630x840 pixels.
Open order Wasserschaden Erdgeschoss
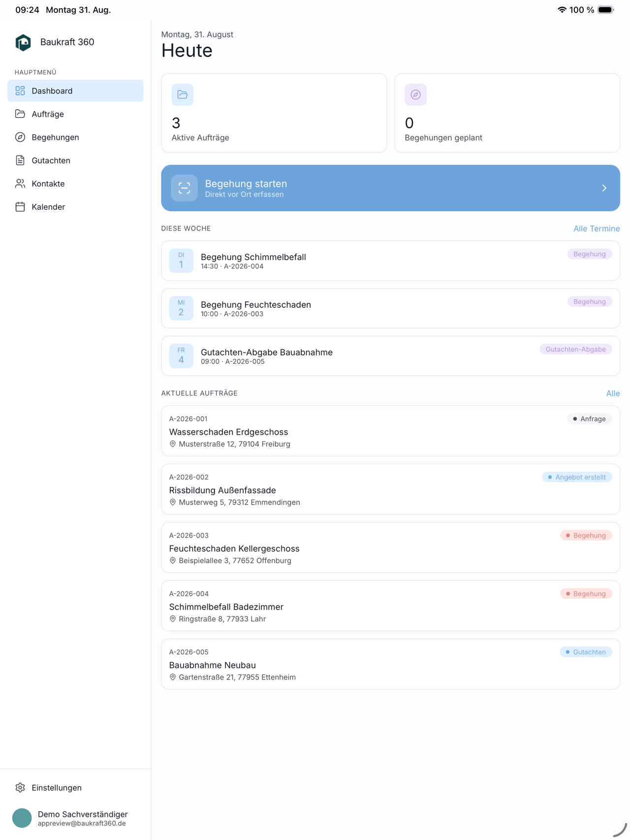[x=390, y=431]
